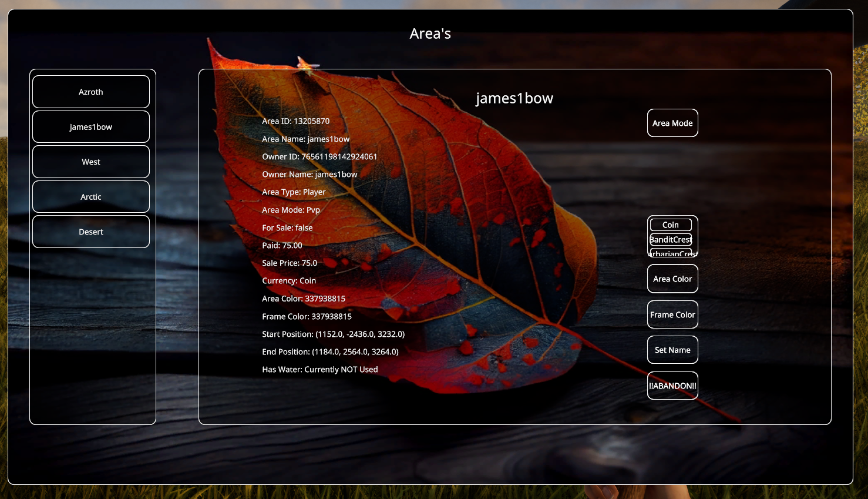Click the For Sale: false line
This screenshot has width=868, height=499.
pos(287,227)
